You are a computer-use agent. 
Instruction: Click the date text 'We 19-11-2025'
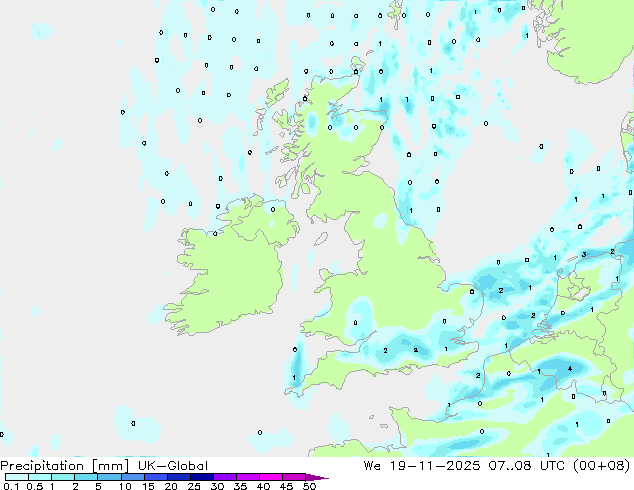tap(422, 466)
